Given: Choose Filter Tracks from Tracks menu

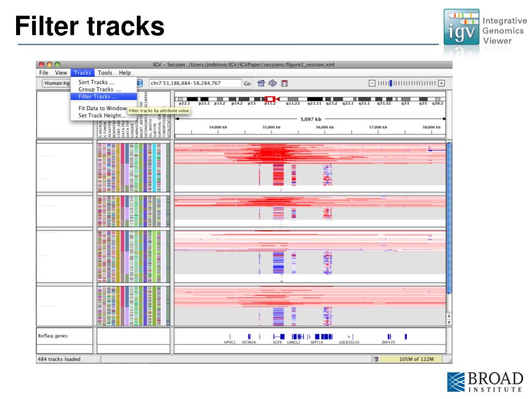Looking at the screenshot, I should pos(103,96).
